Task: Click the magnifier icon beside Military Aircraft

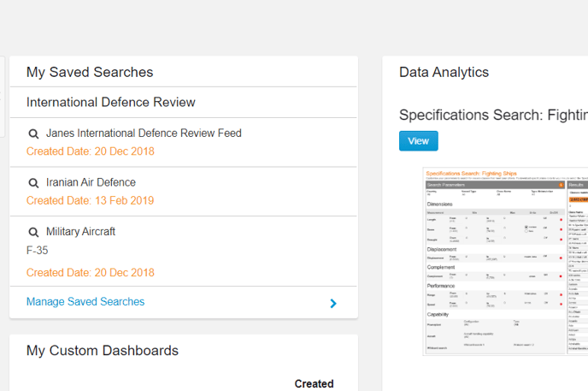Action: point(33,232)
